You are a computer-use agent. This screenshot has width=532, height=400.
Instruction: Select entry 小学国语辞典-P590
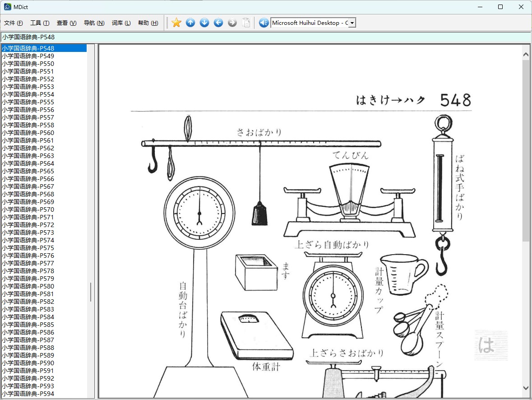[x=44, y=363]
